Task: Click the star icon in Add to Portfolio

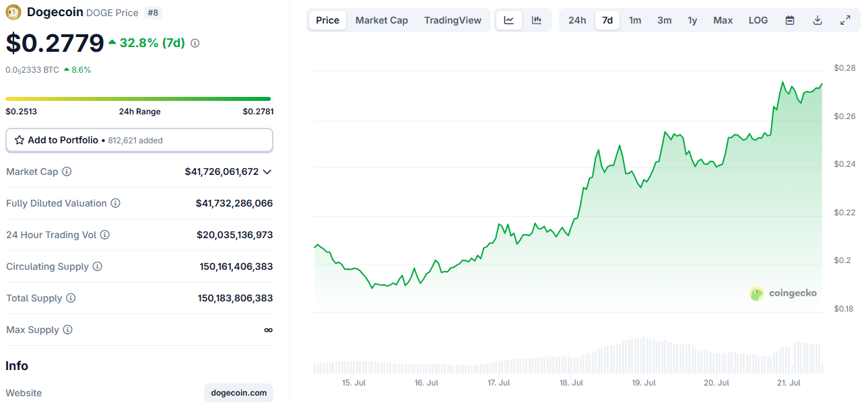Action: [20, 141]
